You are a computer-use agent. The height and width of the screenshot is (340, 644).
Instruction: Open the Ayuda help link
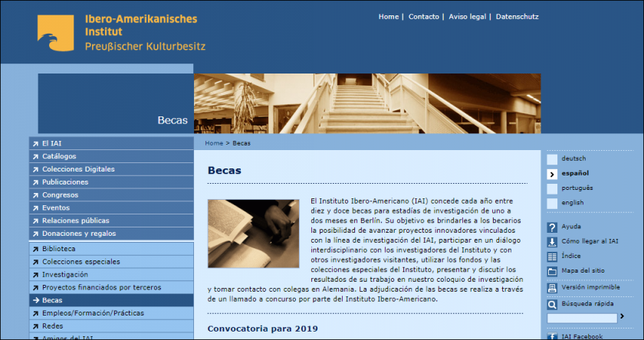[571, 227]
